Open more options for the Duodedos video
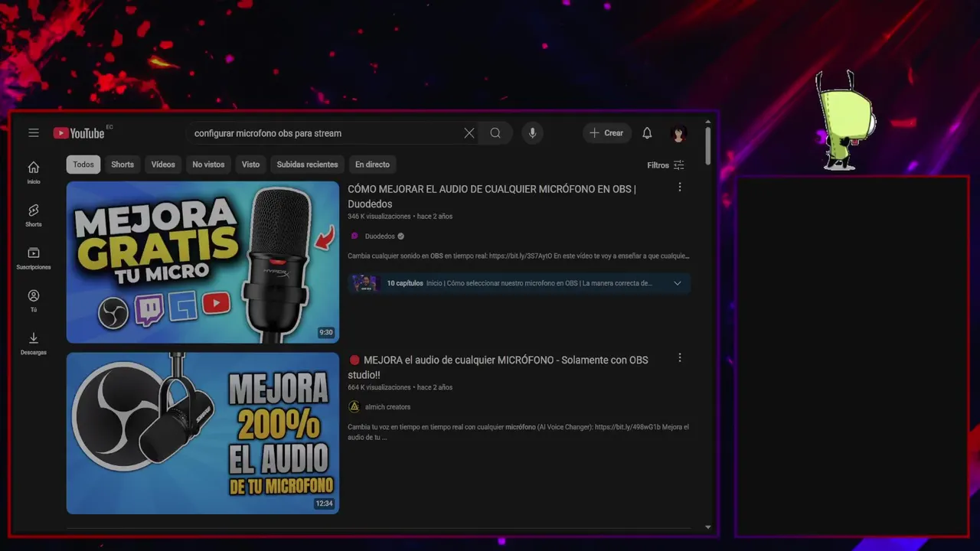This screenshot has height=551, width=980. (679, 187)
